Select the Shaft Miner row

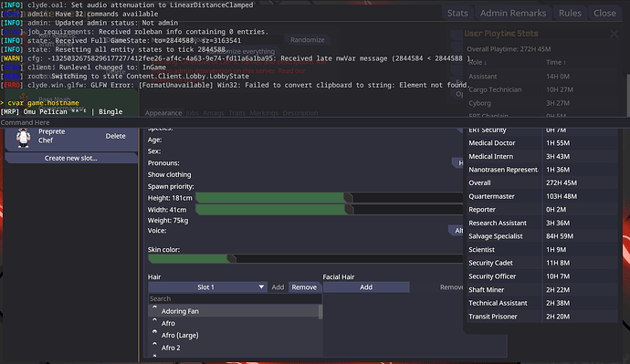pyautogui.click(x=542, y=290)
